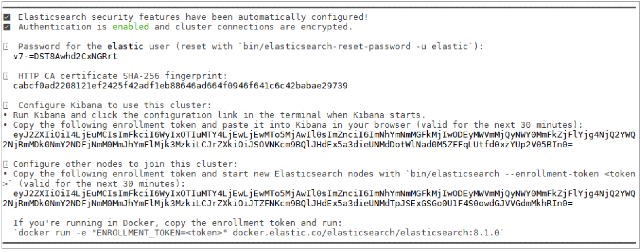Viewport: 644px width, 252px height.
Task: Click elastic password v7-=DST8Awhd2CxNGRrt
Action: pos(65,57)
